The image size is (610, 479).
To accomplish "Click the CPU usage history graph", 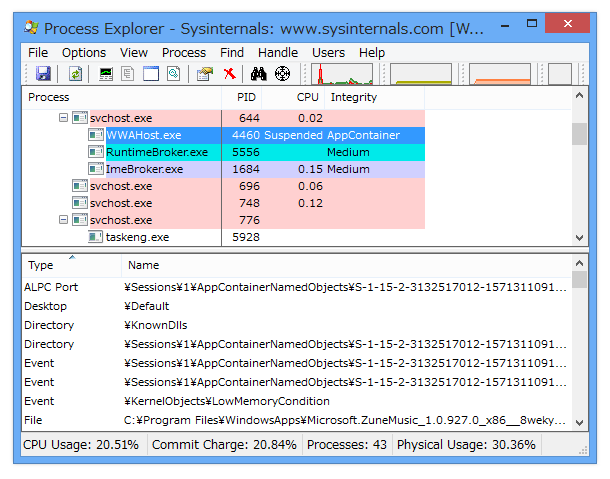I will click(x=342, y=74).
